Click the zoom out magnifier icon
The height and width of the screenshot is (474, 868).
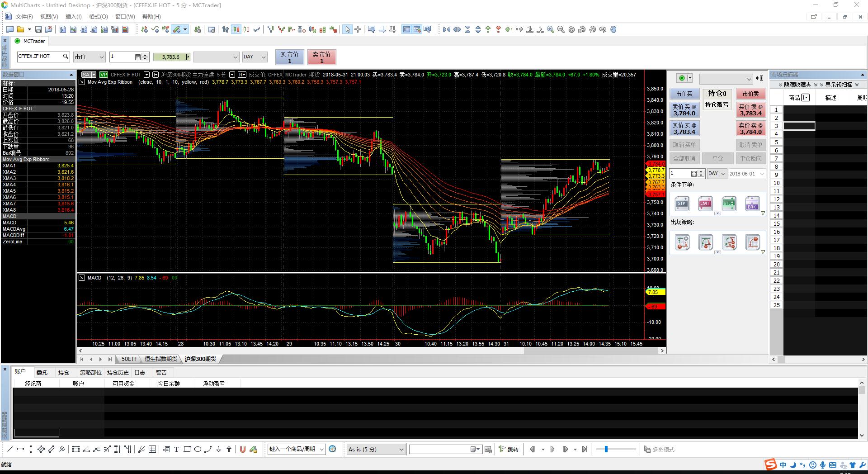coord(561,29)
